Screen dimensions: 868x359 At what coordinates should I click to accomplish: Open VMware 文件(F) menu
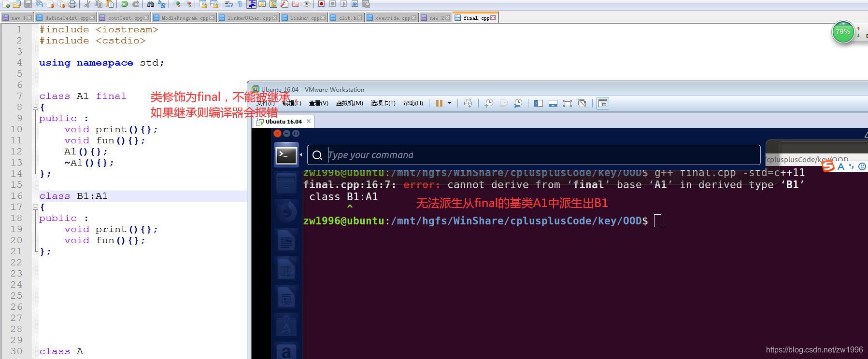265,103
